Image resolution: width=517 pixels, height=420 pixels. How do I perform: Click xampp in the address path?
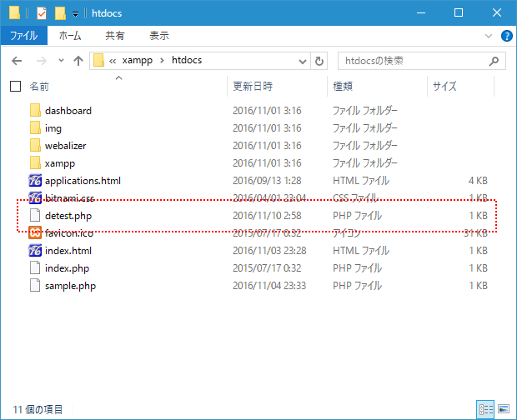tap(137, 60)
